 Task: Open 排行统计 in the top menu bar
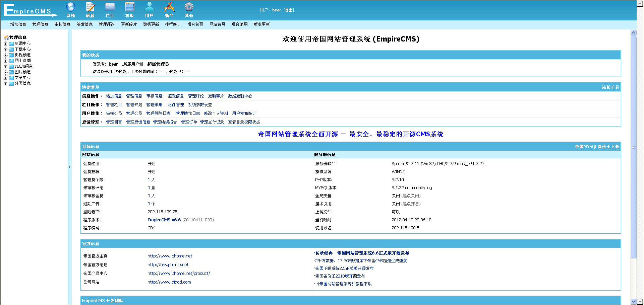pyautogui.click(x=173, y=24)
